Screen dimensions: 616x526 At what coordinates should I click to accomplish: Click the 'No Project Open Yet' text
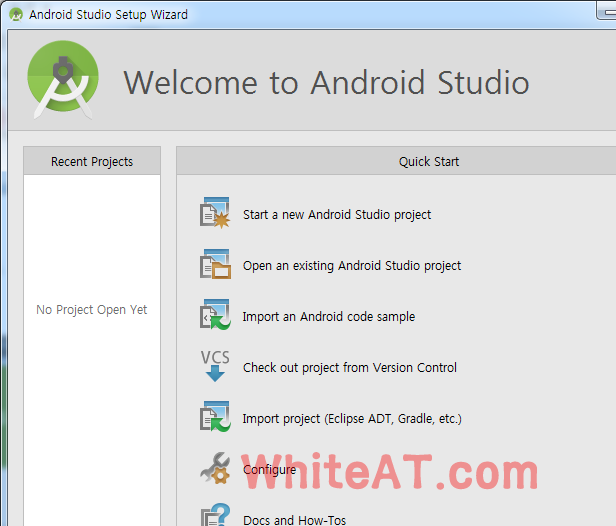92,310
